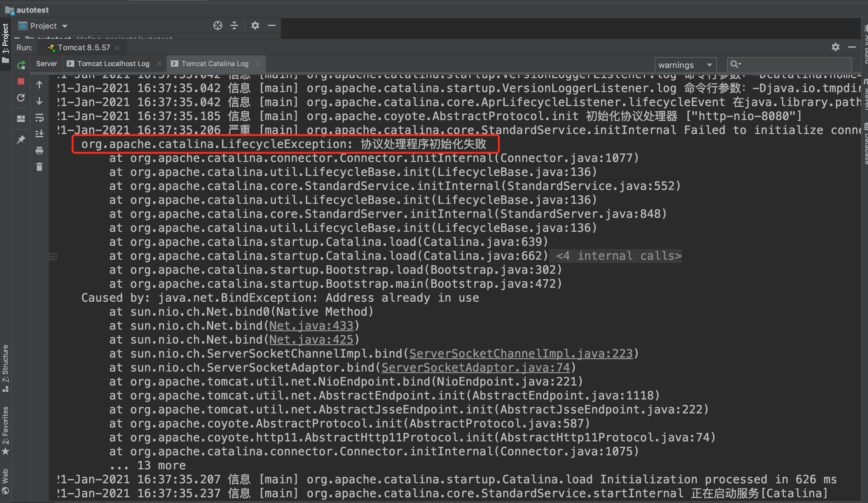The height and width of the screenshot is (503, 868).
Task: Open the warnings log level dropdown
Action: point(685,65)
